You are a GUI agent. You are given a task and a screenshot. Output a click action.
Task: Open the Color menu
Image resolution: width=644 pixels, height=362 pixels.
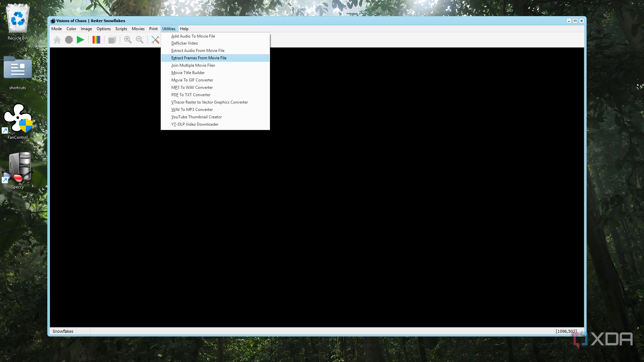coord(71,29)
